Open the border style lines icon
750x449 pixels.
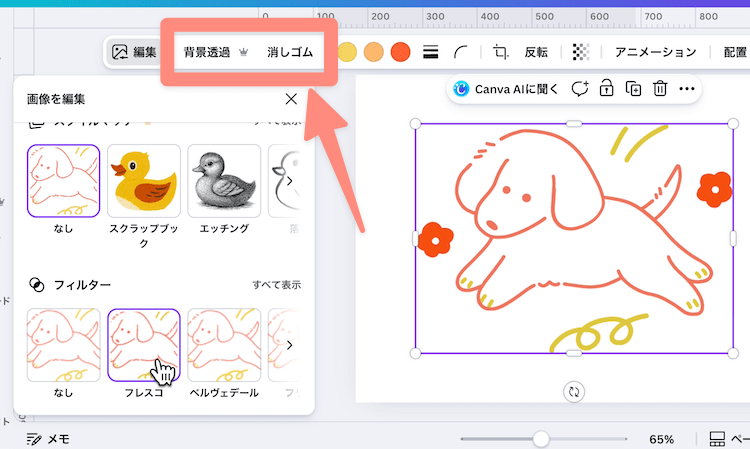pos(430,52)
